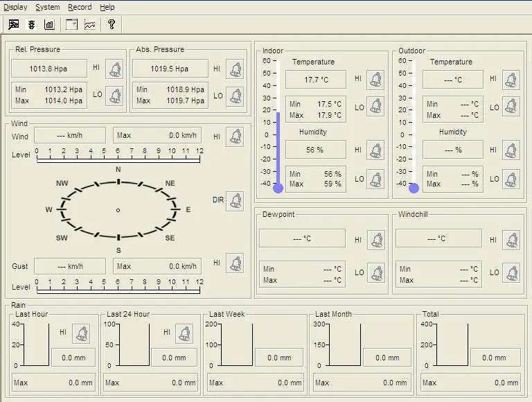Viewport: 532px width, 402px height.
Task: Open the Help menu
Action: [107, 7]
